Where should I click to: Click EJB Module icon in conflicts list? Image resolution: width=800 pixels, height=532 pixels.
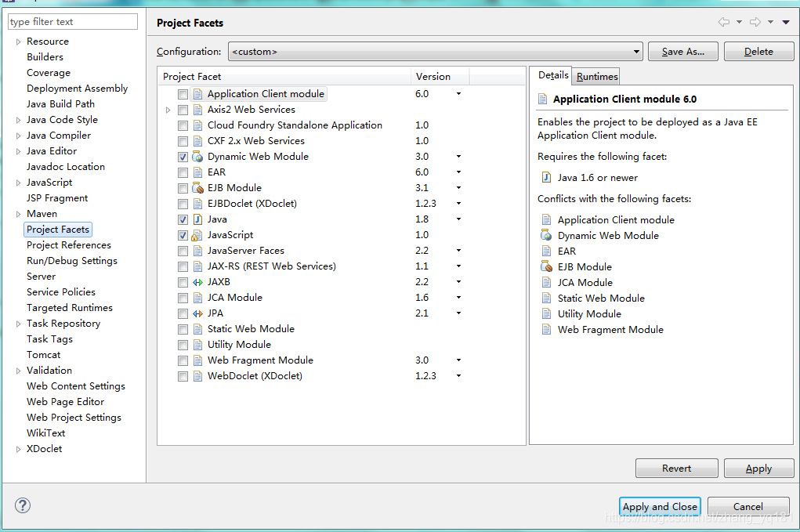[546, 266]
